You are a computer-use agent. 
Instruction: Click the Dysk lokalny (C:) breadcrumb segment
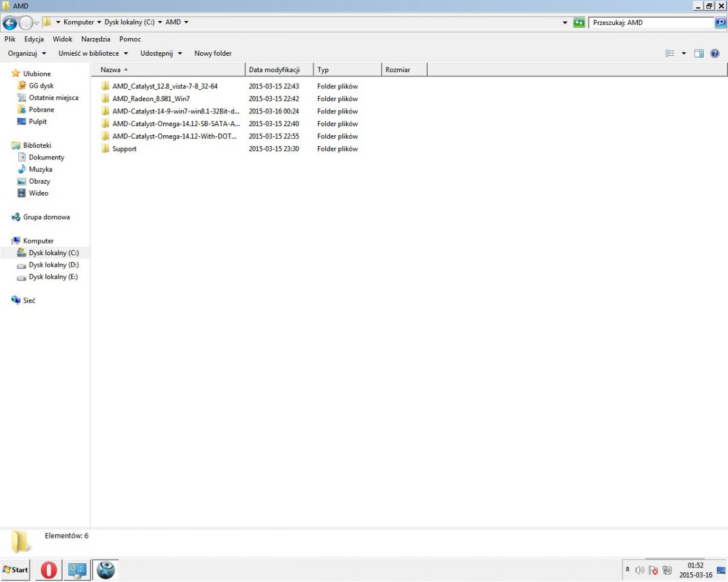pos(129,22)
